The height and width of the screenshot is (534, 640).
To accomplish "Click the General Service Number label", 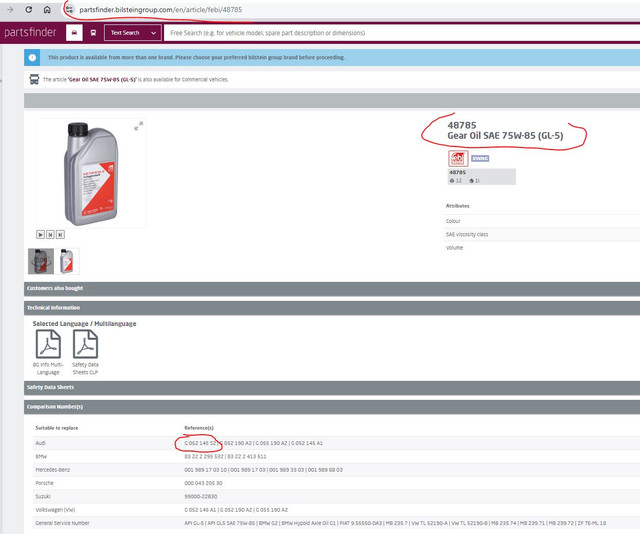I will click(x=62, y=523).
